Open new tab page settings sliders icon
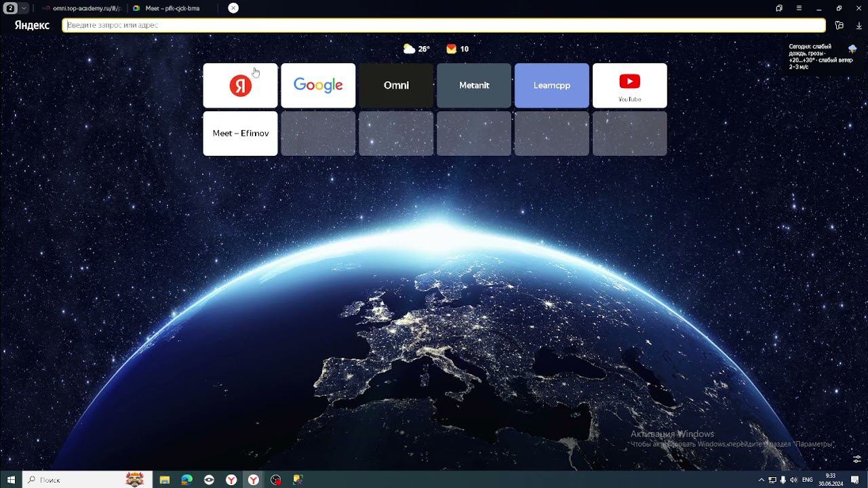Image resolution: width=868 pixels, height=488 pixels. point(857,459)
